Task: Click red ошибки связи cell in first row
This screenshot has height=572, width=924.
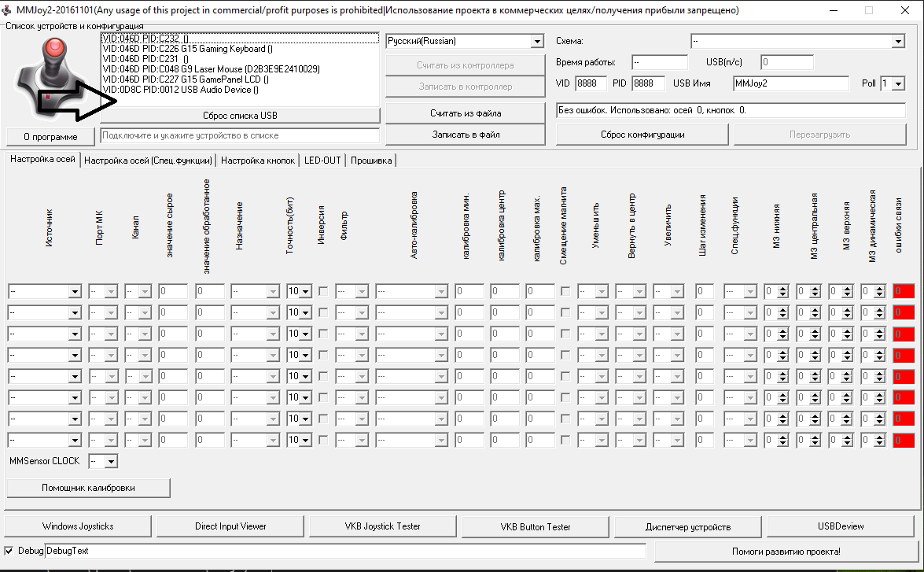Action: [904, 291]
